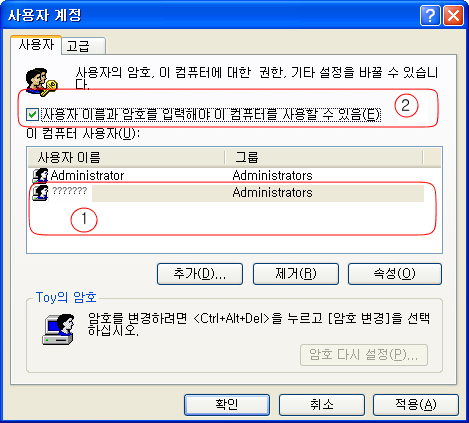Click the 확인 button
The width and height of the screenshot is (469, 423).
[x=227, y=405]
